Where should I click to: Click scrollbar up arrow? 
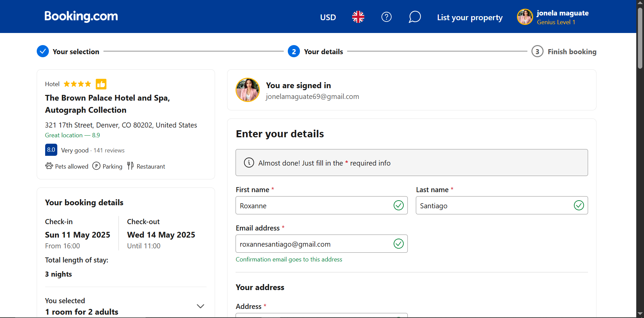click(x=640, y=3)
